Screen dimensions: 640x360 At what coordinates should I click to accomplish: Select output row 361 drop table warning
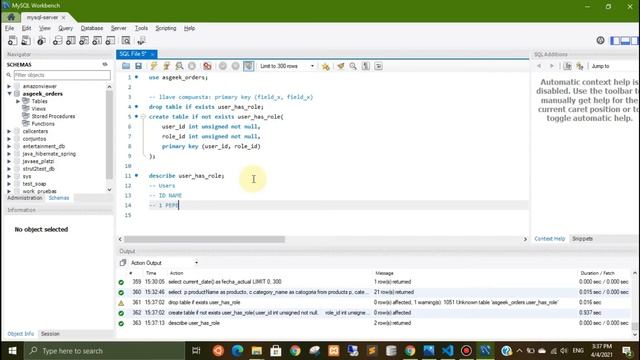(373, 302)
